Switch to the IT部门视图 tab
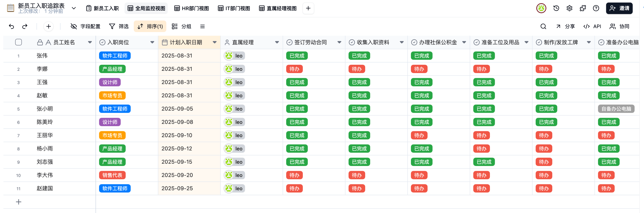644x213 pixels. pos(234,8)
